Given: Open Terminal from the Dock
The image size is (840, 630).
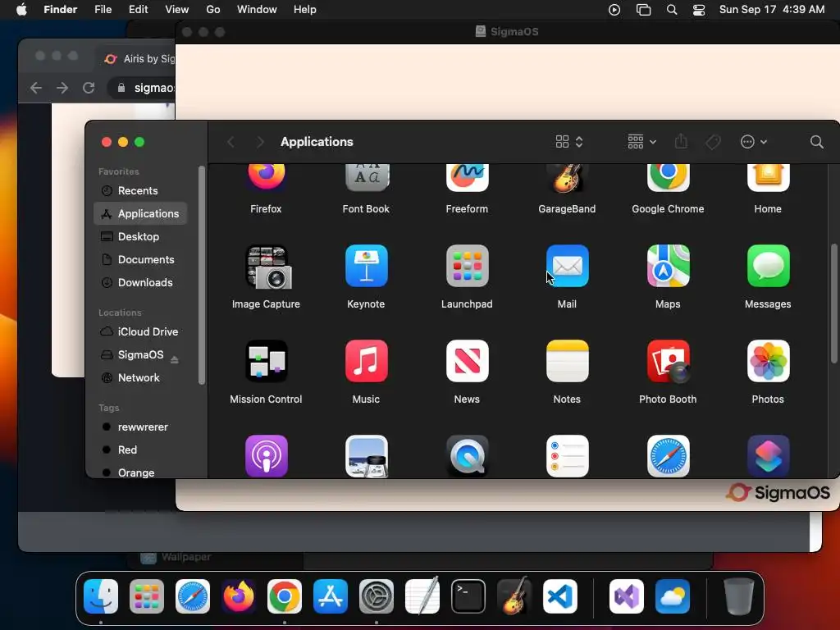Looking at the screenshot, I should (x=468, y=596).
